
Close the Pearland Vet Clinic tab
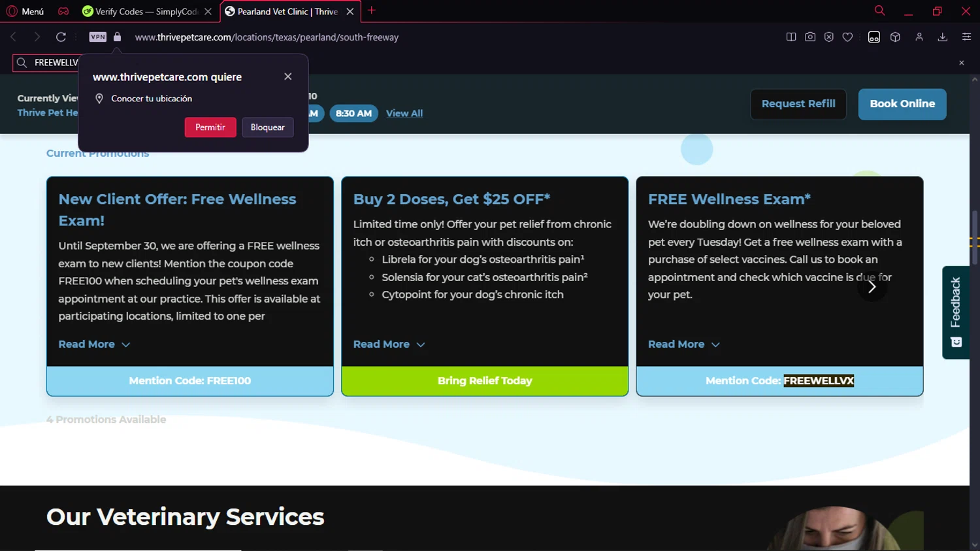coord(350,11)
